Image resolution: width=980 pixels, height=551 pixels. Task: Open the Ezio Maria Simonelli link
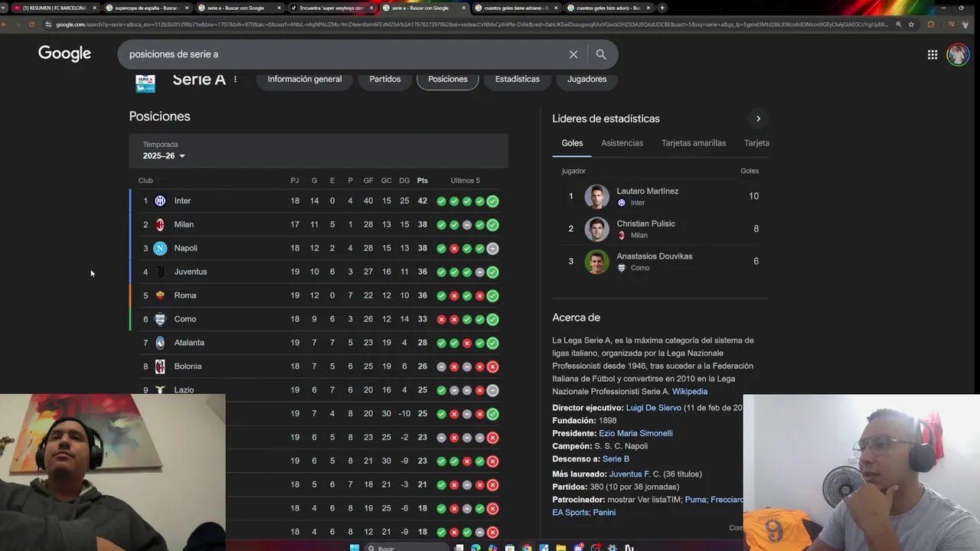[x=635, y=433]
